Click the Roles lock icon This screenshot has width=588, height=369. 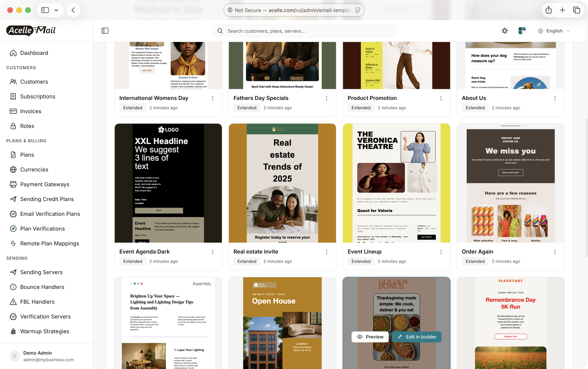pos(13,126)
